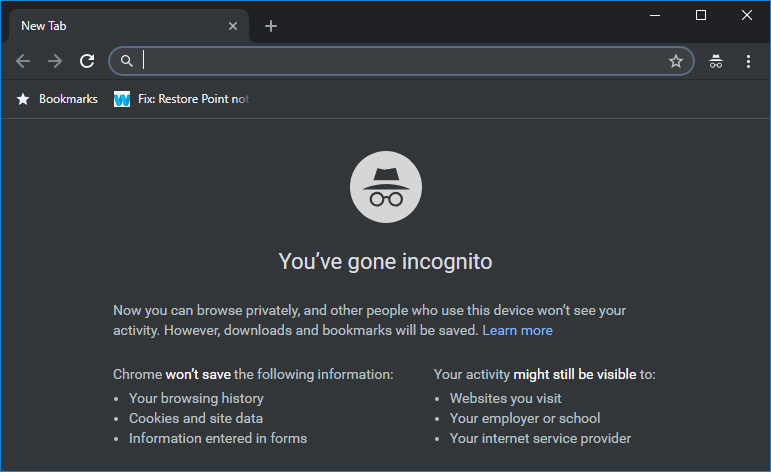The image size is (771, 472).
Task: Click the Back navigation arrow
Action: pos(23,61)
